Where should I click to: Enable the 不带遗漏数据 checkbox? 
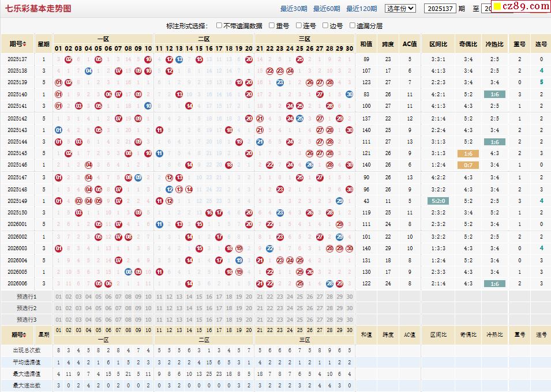[220, 25]
